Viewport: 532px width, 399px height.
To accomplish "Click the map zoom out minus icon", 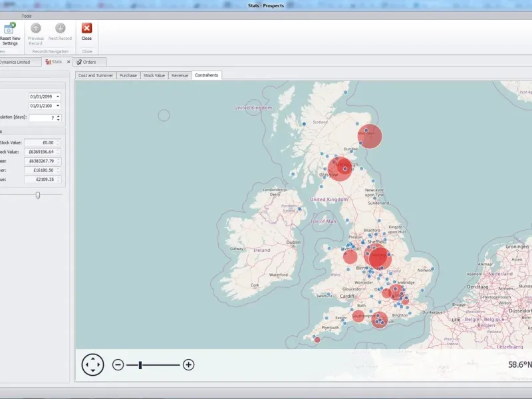I will (x=118, y=364).
